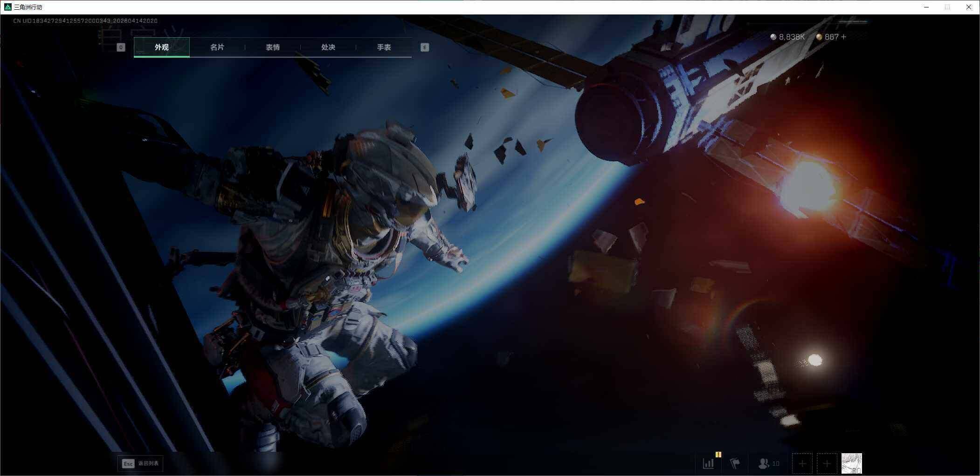Image resolution: width=980 pixels, height=476 pixels.
Task: Open the bar chart statistics icon
Action: click(708, 463)
